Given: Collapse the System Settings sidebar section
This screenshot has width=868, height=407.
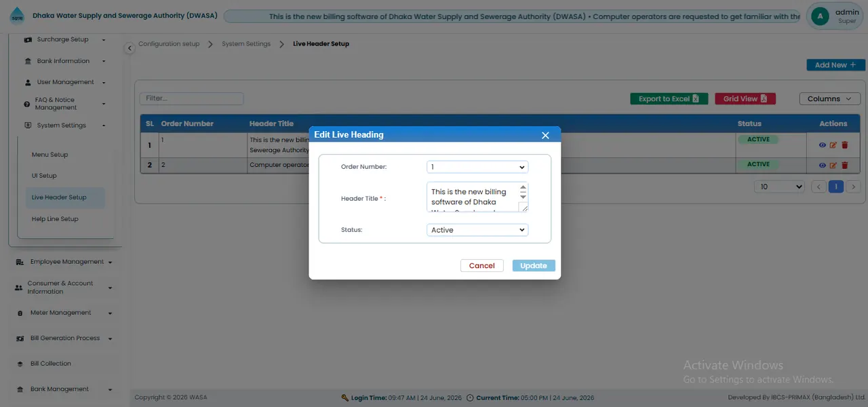Looking at the screenshot, I should [x=104, y=125].
